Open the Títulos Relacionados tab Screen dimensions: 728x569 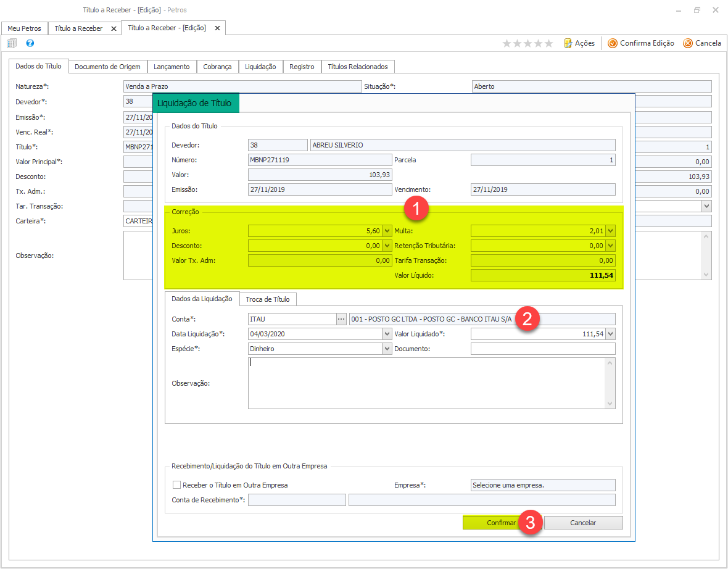(x=358, y=67)
